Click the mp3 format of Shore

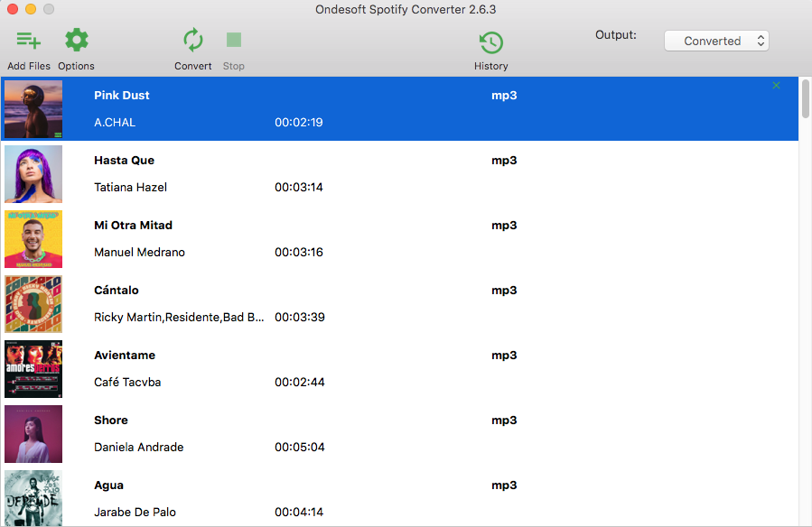504,421
